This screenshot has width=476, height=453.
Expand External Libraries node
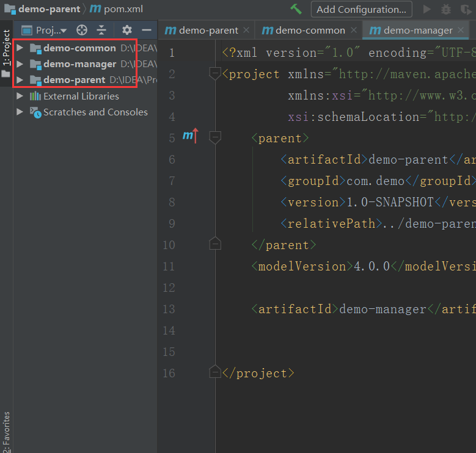[x=20, y=96]
